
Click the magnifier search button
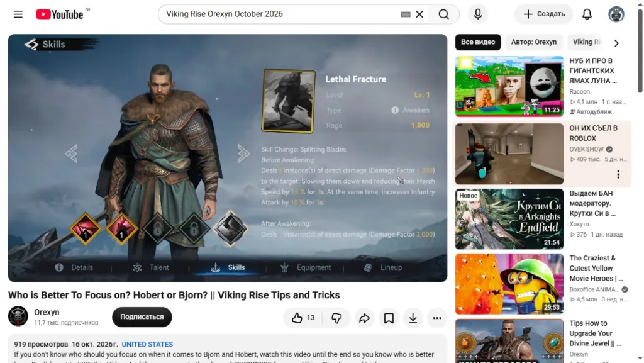pos(443,14)
